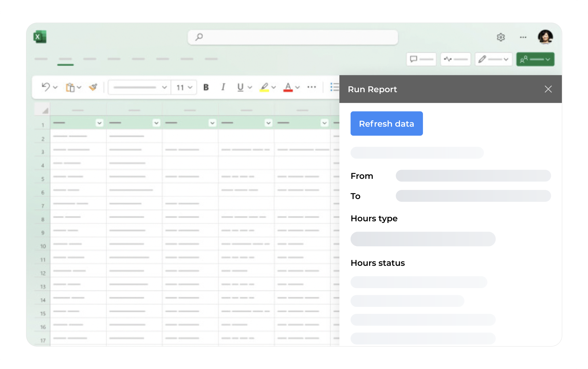Click the Paste clipboard icon
The width and height of the screenshot is (588, 369).
coord(70,87)
